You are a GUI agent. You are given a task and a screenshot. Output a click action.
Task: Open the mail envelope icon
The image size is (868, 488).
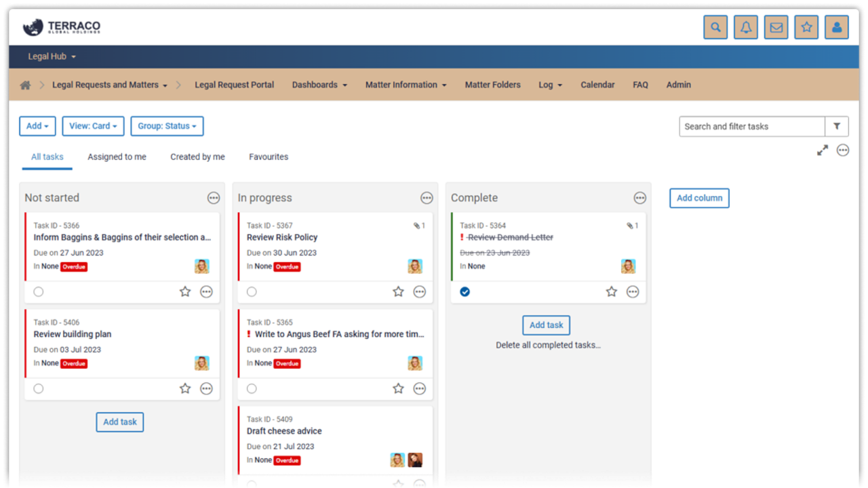776,28
